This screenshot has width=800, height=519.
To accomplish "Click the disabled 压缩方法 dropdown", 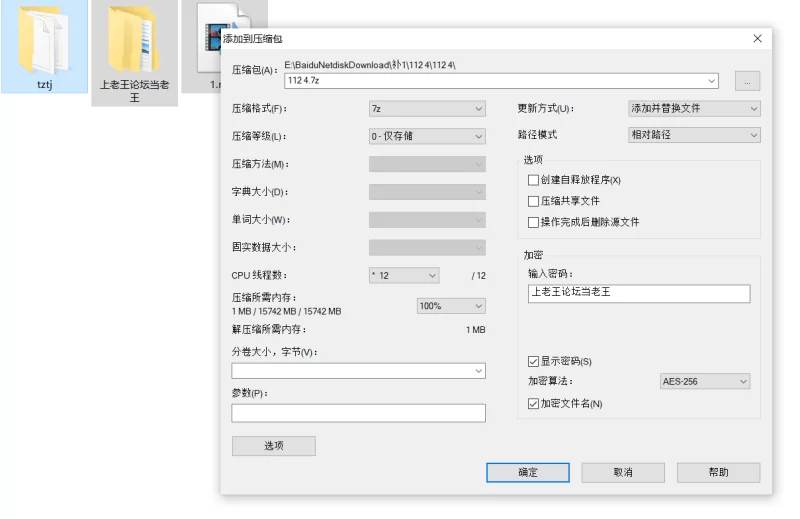I will point(427,164).
